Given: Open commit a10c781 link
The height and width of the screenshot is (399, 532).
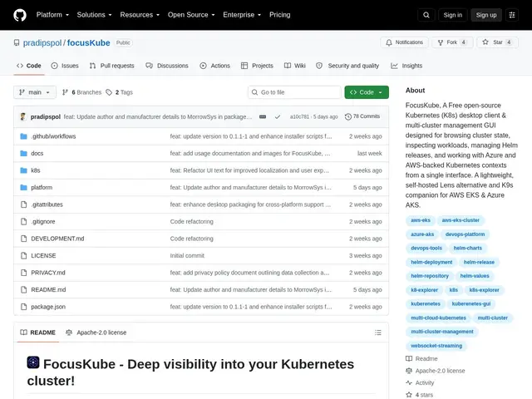Looking at the screenshot, I should [299, 116].
